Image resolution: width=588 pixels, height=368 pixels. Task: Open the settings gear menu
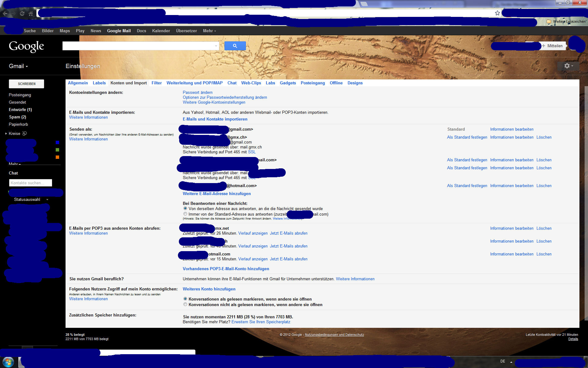568,66
